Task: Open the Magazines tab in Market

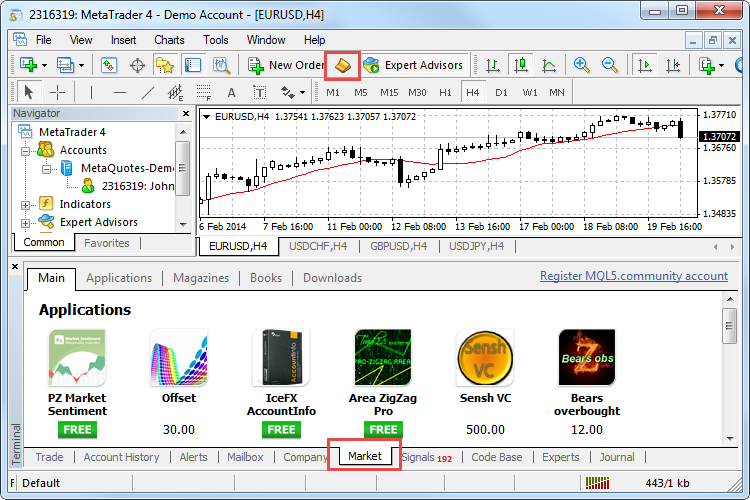Action: point(201,278)
